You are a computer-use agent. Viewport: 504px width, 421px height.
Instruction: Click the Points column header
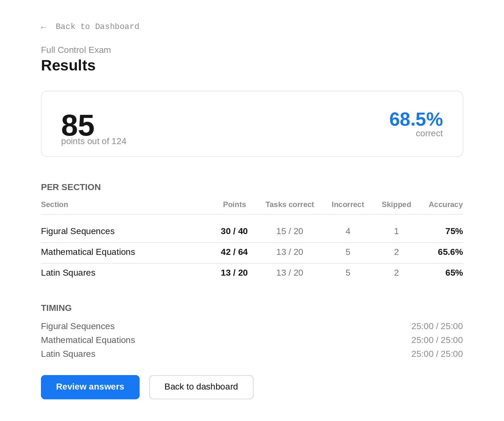[234, 205]
